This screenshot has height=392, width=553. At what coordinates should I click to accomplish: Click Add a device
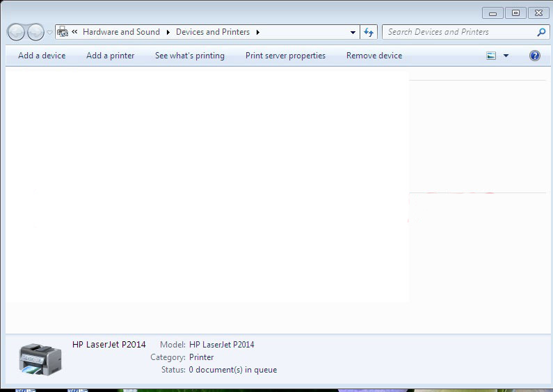[42, 56]
